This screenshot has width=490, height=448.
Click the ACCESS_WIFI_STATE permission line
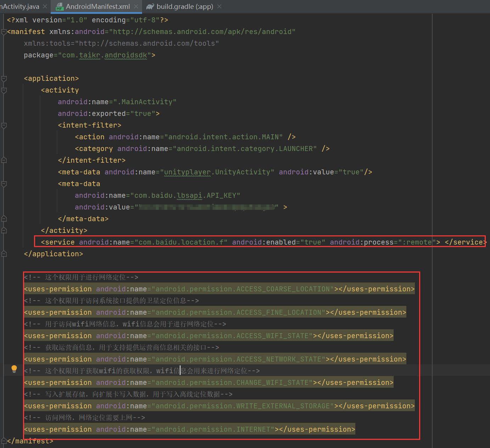click(x=209, y=336)
